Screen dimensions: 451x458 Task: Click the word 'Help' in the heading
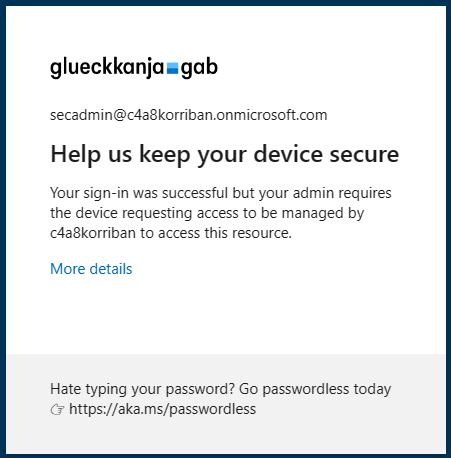point(75,154)
